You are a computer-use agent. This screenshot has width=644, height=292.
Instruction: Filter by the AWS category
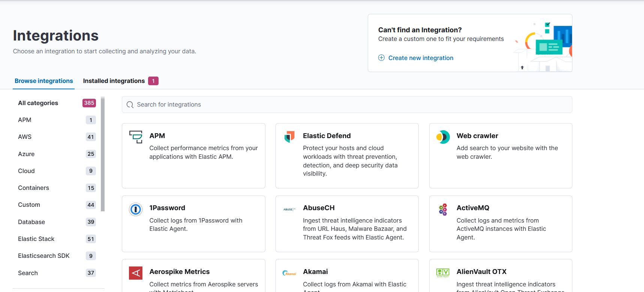(x=25, y=137)
